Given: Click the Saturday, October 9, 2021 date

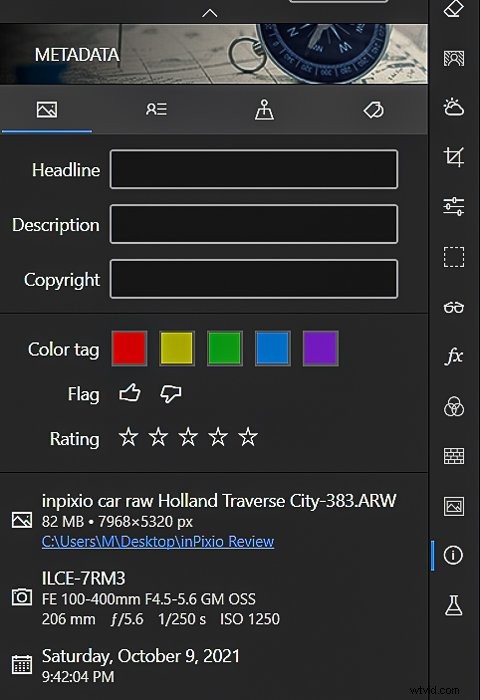Looking at the screenshot, I should (x=141, y=656).
